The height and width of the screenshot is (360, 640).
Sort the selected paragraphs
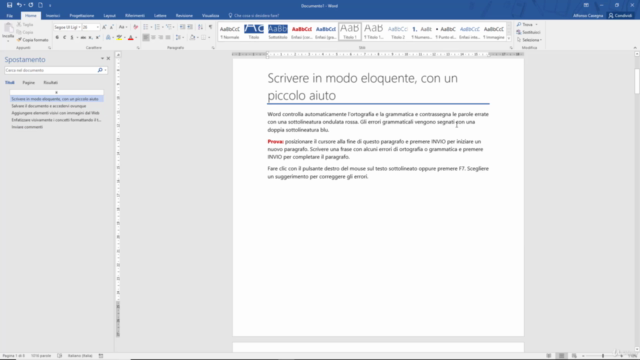click(x=200, y=27)
